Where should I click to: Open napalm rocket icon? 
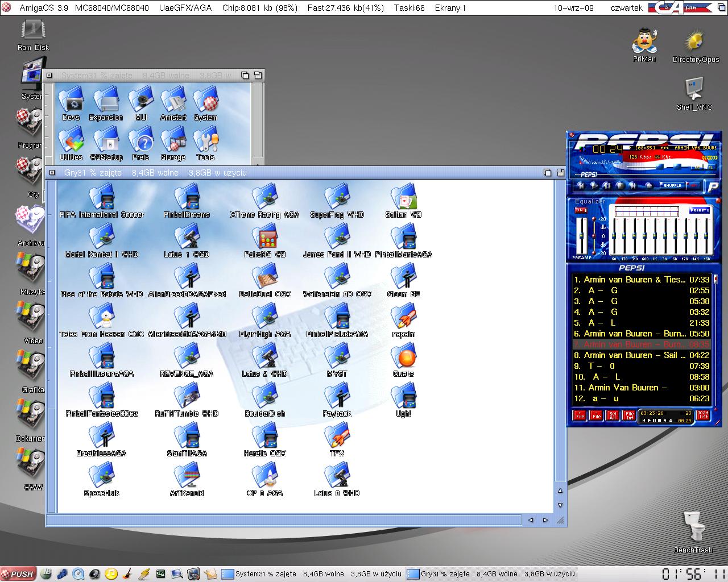coord(403,321)
